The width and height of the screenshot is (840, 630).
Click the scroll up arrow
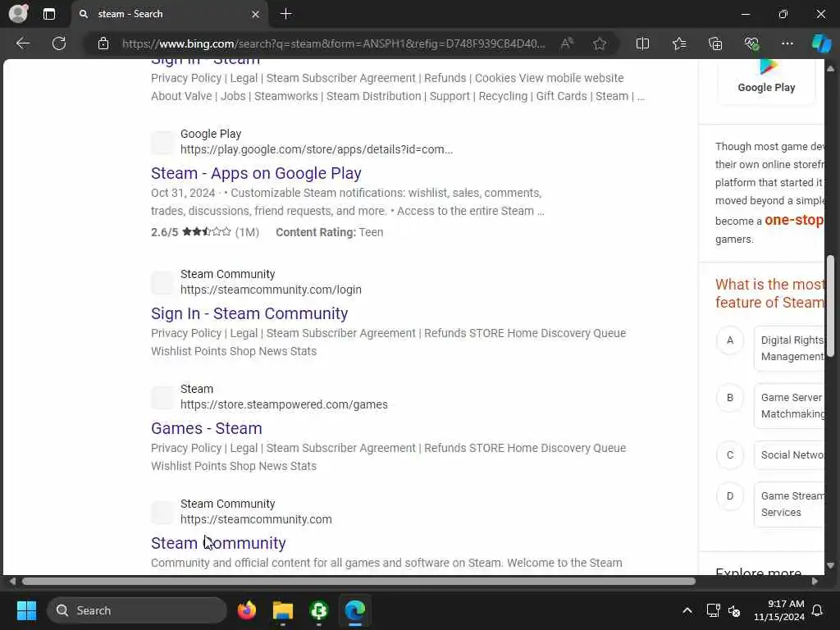point(830,69)
